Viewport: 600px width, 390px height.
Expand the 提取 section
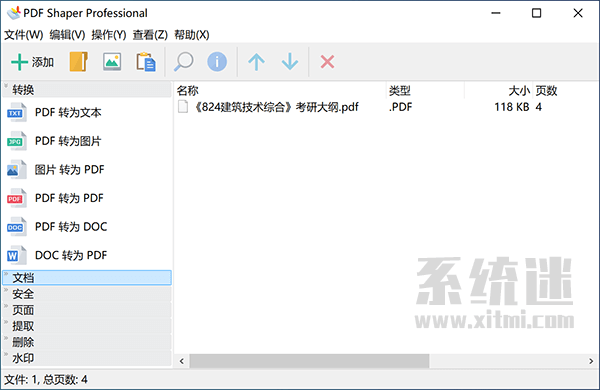pyautogui.click(x=87, y=326)
